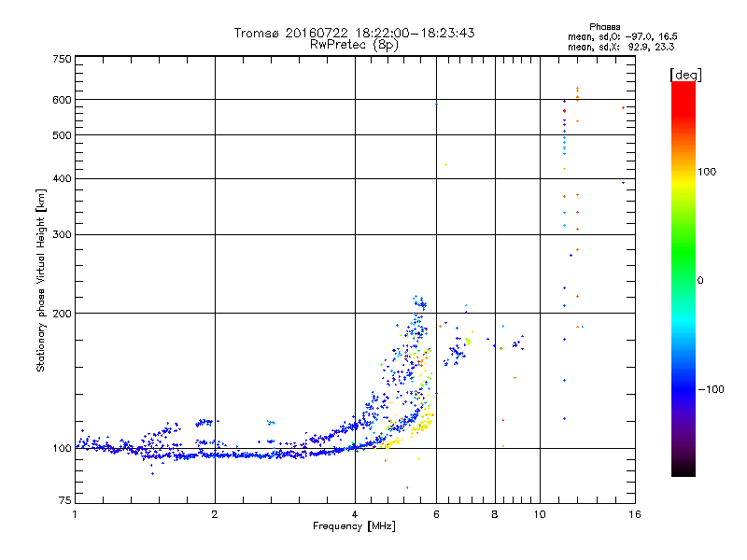This screenshot has width=747, height=560.
Task: Click the x-axis label 'Frequency [MHz]'
Action: 354,526
